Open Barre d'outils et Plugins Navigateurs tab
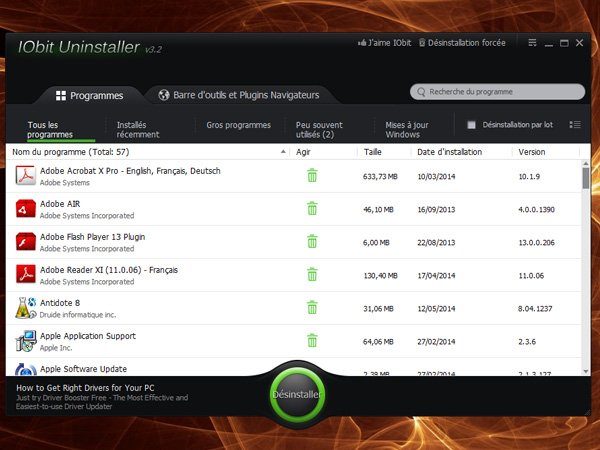The height and width of the screenshot is (450, 600). pos(239,95)
